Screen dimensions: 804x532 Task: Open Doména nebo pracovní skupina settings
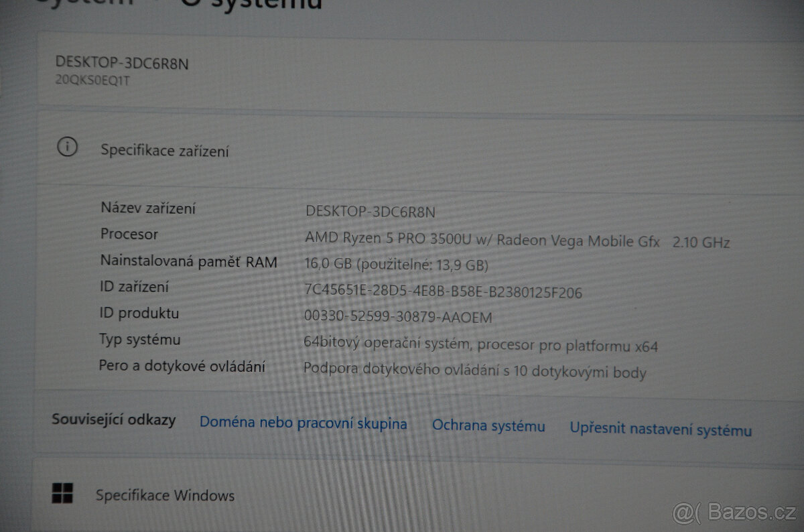(303, 423)
